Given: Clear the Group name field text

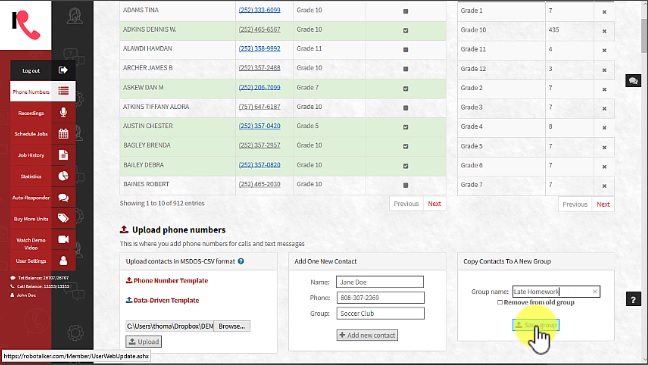Looking at the screenshot, I should [x=595, y=291].
